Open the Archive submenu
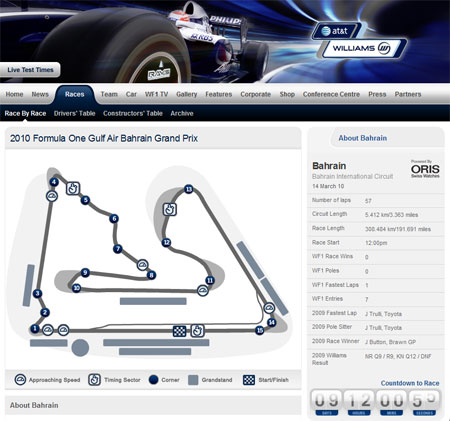This screenshot has width=450, height=421. [x=182, y=113]
